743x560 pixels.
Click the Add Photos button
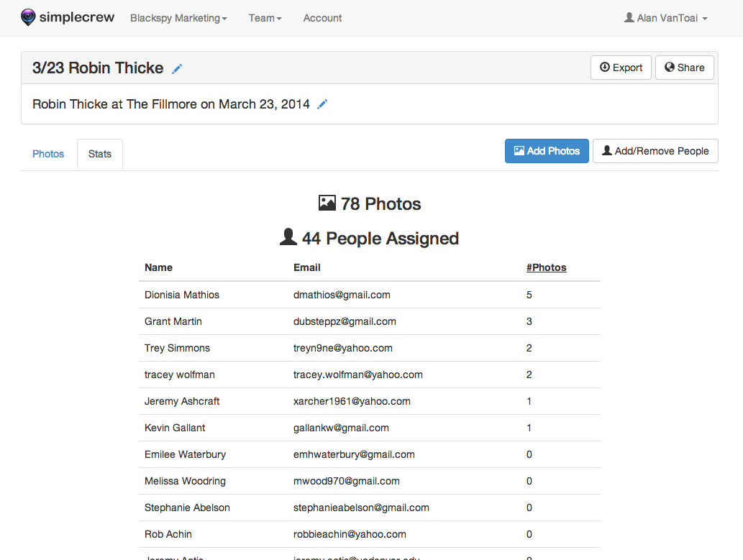(x=547, y=151)
